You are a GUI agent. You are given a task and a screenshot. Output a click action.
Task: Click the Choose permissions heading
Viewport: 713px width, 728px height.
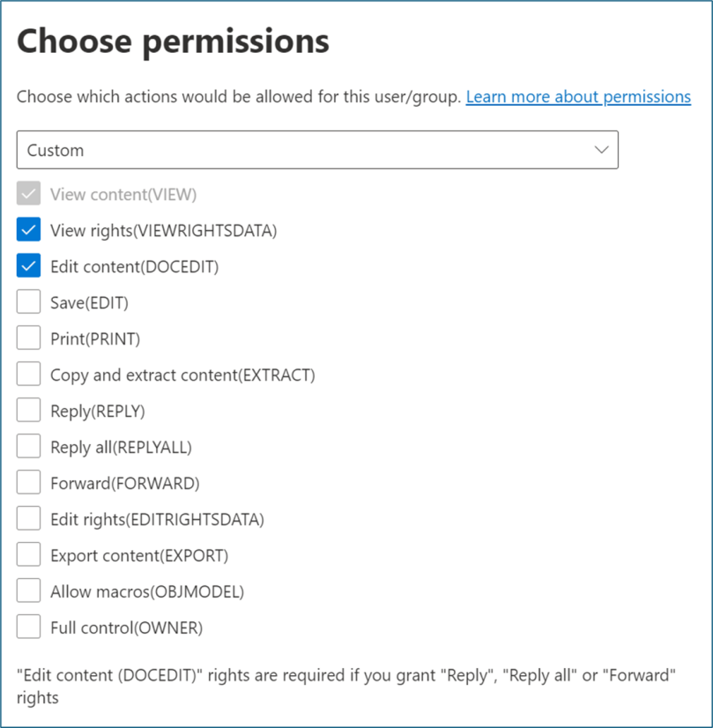tap(174, 41)
